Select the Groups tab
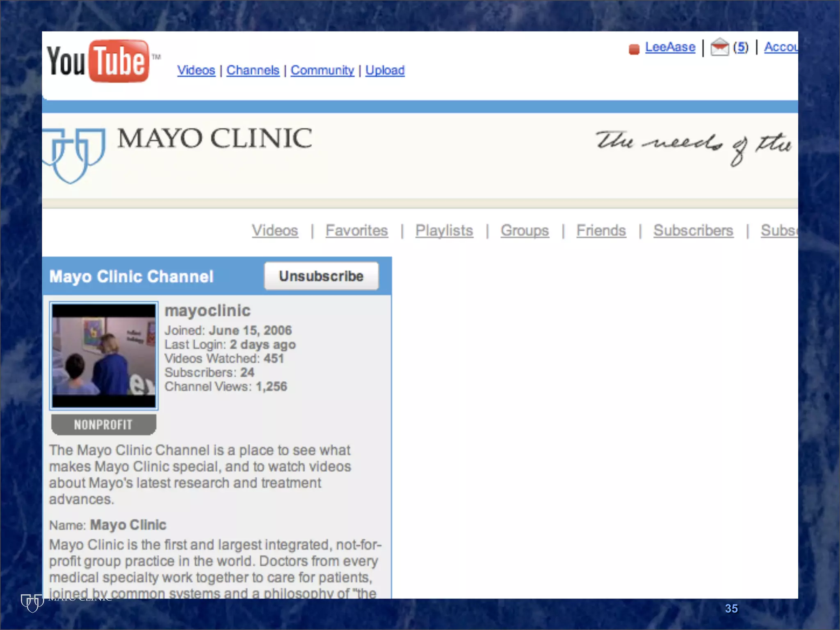Viewport: 840px width, 630px height. click(525, 231)
